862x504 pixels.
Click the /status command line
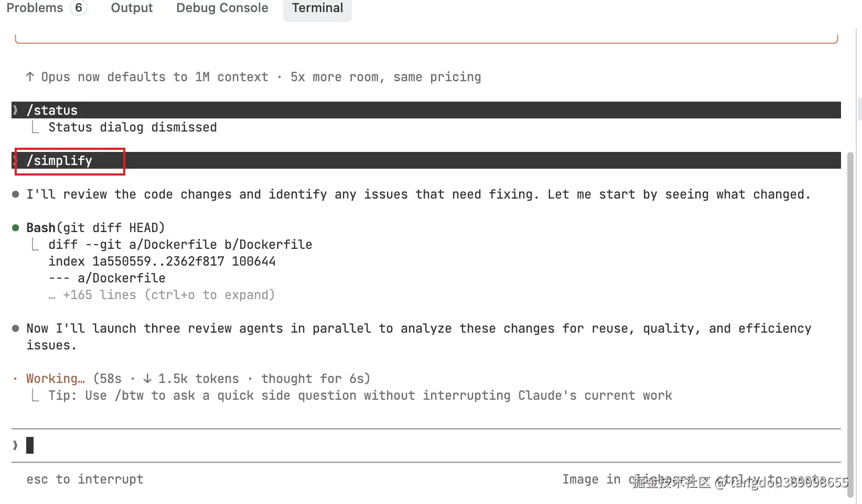pos(52,110)
